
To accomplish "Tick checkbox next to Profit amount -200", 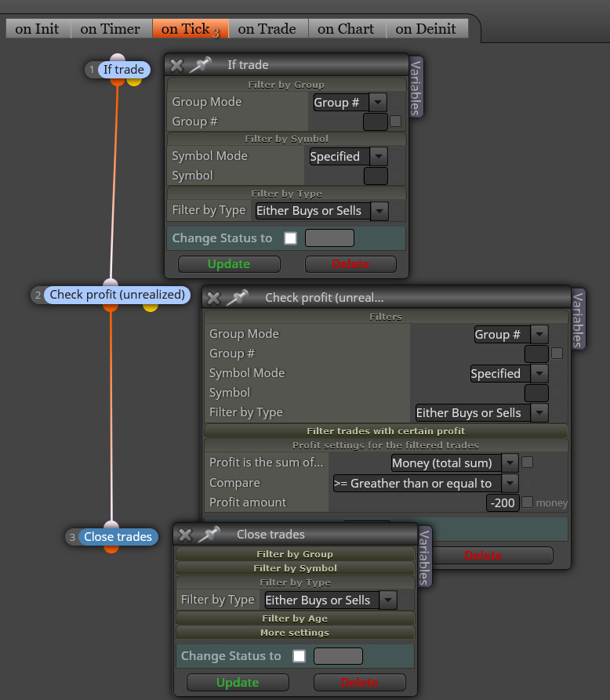I will tap(528, 502).
